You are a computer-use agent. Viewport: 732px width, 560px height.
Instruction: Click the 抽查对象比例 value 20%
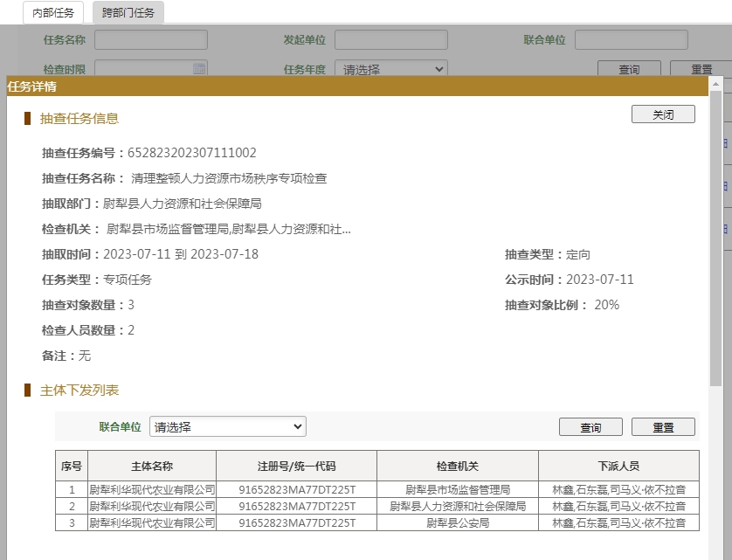[607, 305]
